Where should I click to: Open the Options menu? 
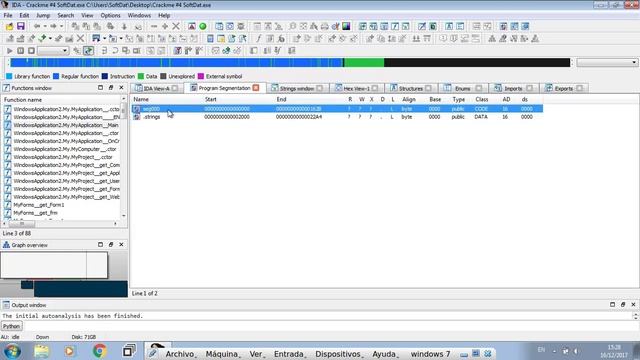pos(110,16)
